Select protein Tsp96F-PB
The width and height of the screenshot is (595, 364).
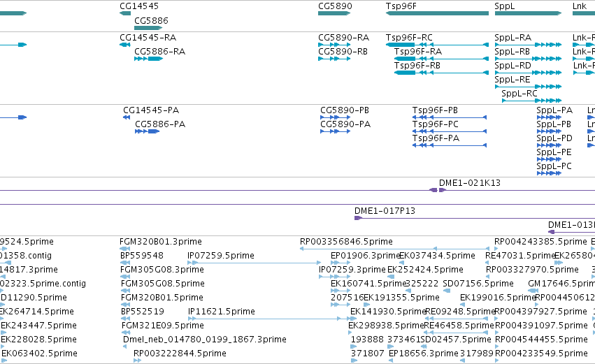(x=435, y=110)
